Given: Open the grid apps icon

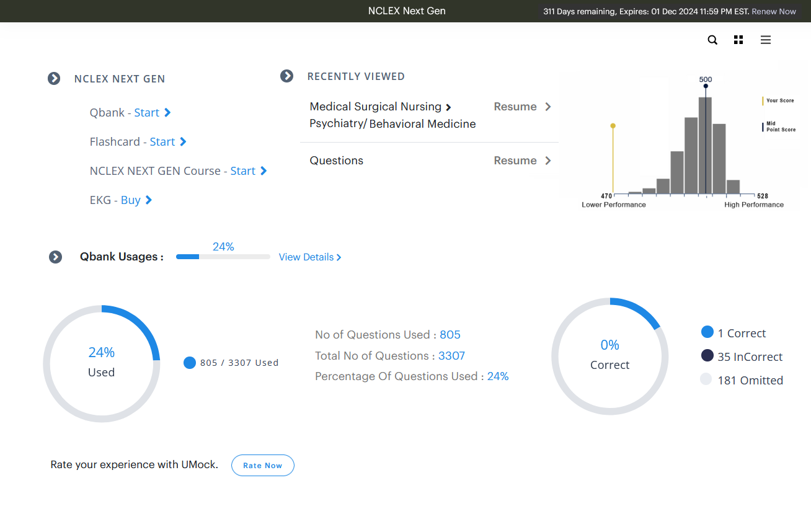Looking at the screenshot, I should coord(738,40).
